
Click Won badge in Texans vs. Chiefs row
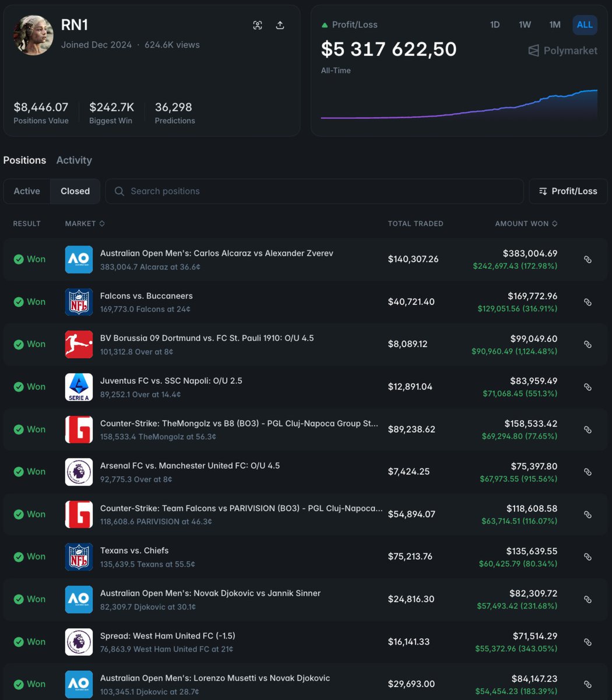tap(30, 556)
